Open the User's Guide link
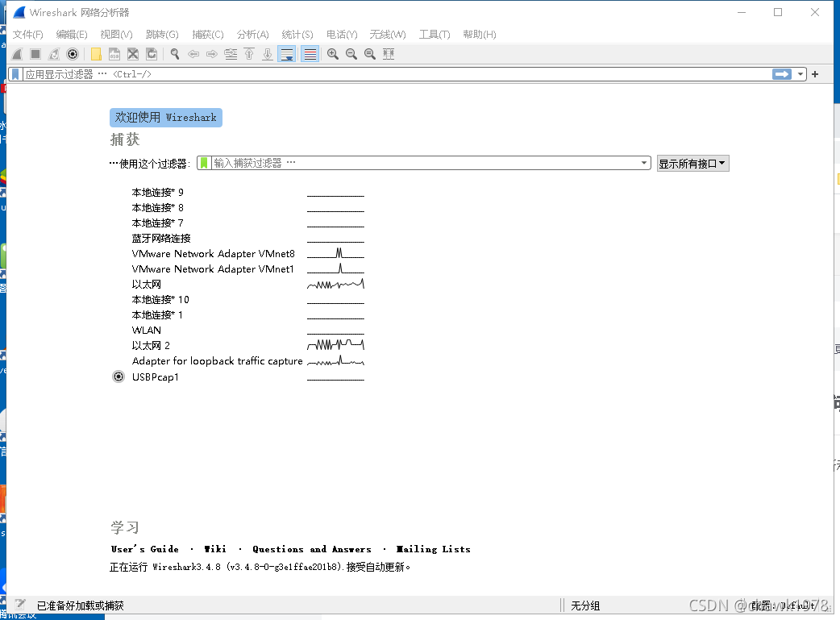 click(x=144, y=549)
